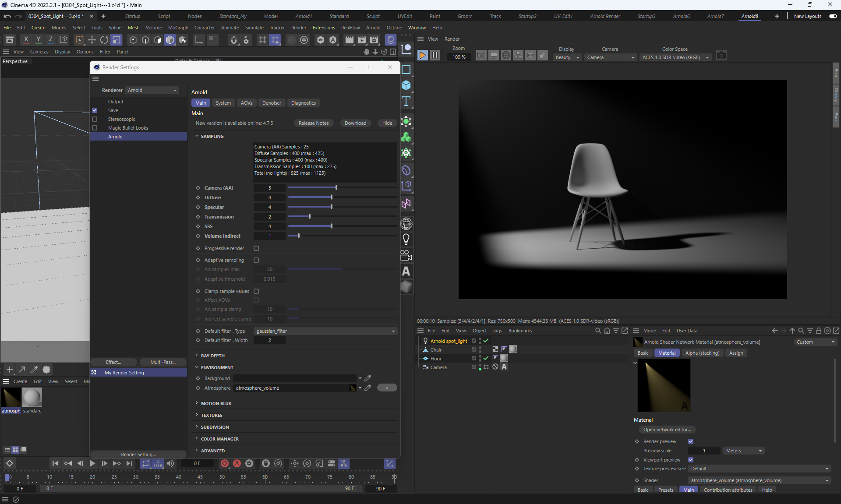Expand the RAY DEPTH section
The width and height of the screenshot is (841, 504).
[212, 356]
